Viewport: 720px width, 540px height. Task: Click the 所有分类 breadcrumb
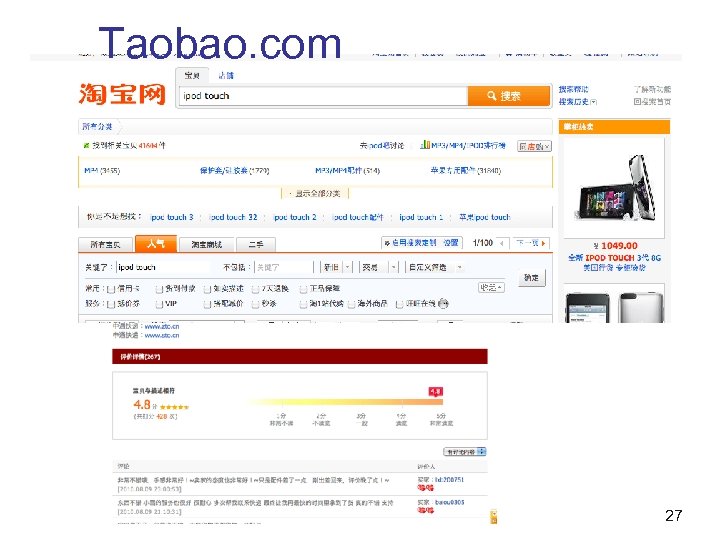(x=97, y=126)
